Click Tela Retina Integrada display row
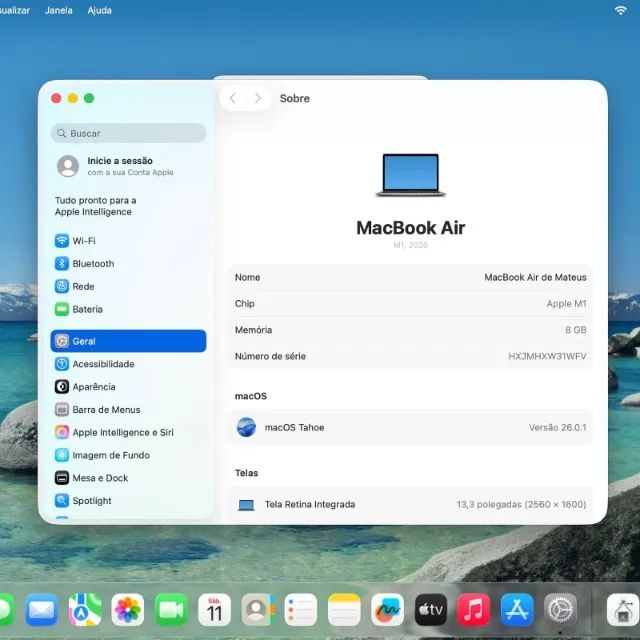640x640 pixels. coord(411,504)
